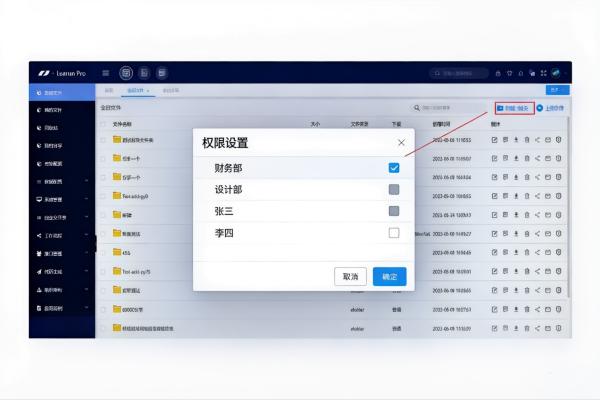This screenshot has width=600, height=400.
Task: Close the 权限设置 dialog with X
Action: tap(401, 143)
